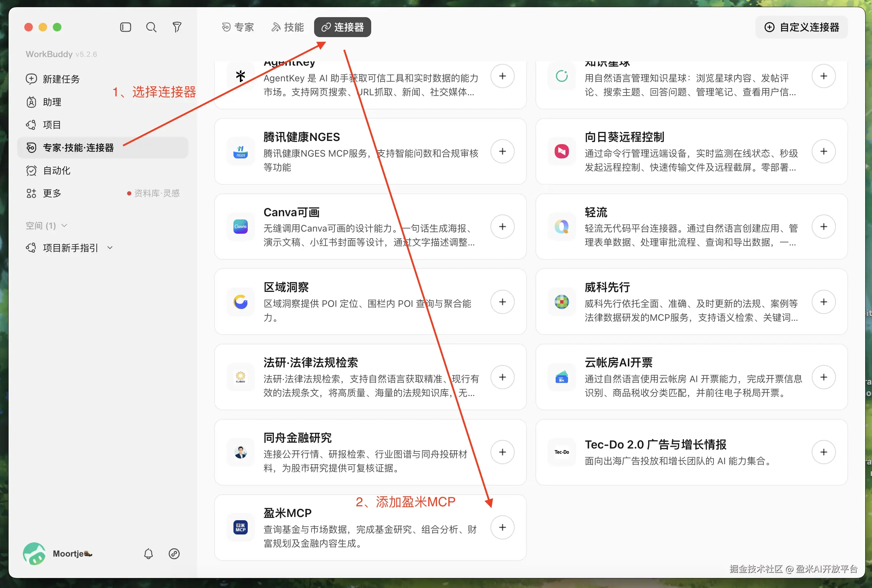Add the 区域洞察 connector
The height and width of the screenshot is (588, 872).
(502, 302)
